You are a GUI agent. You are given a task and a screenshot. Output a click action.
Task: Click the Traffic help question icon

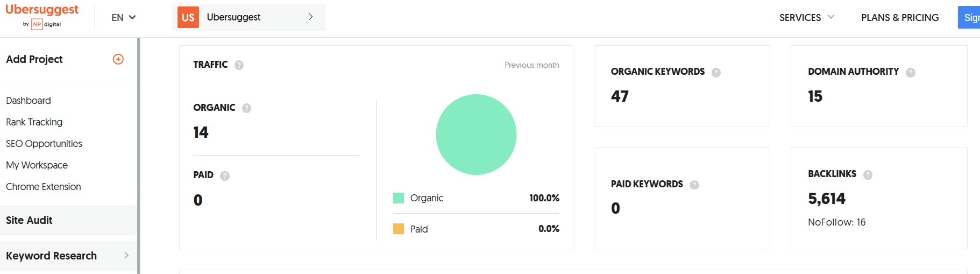[239, 65]
